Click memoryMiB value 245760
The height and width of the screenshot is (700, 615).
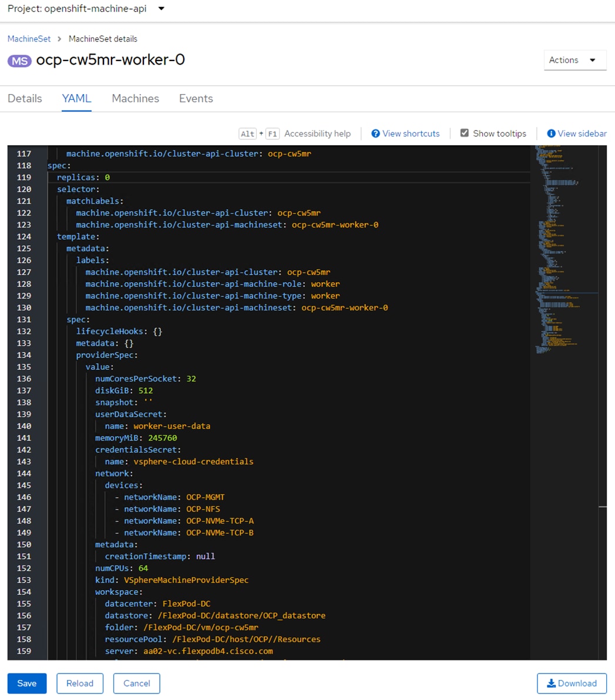coord(163,438)
